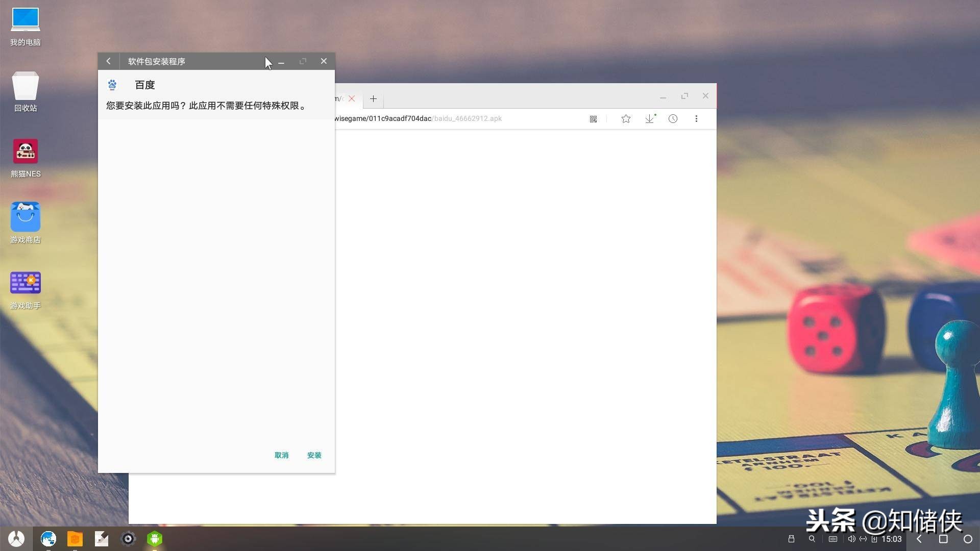Close the current browser tab

point(352,98)
